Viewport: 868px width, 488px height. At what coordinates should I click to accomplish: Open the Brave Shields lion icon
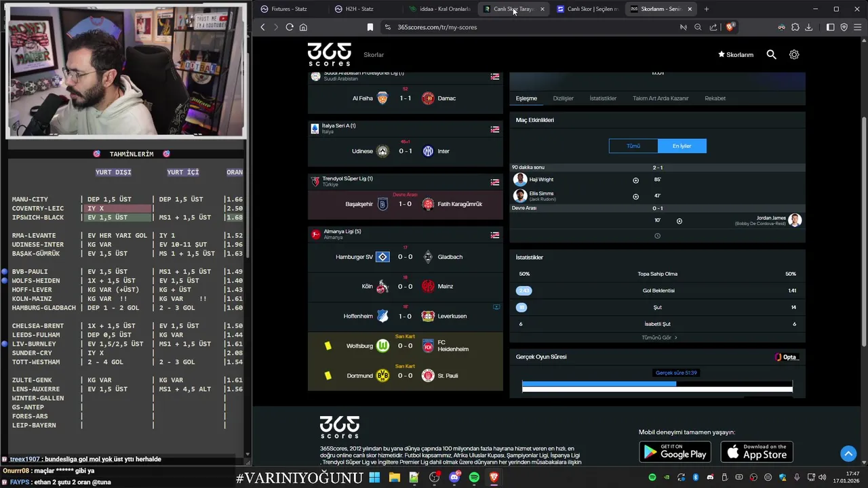coord(730,27)
